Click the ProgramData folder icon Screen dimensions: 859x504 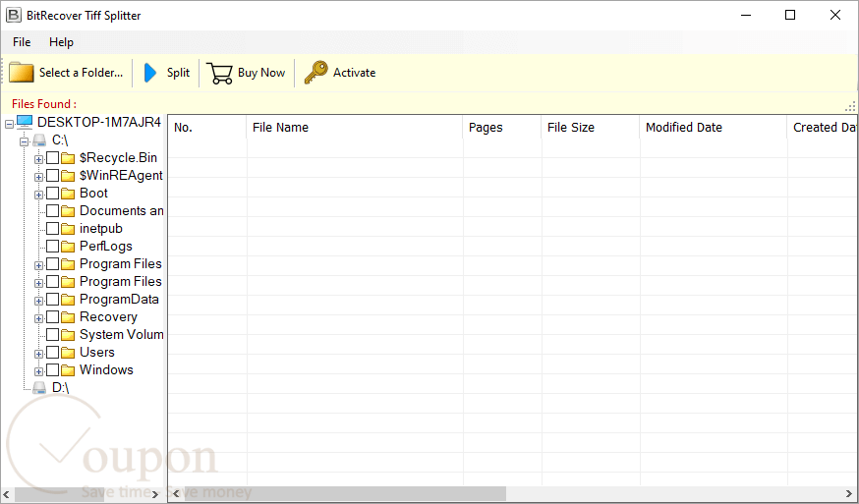click(x=68, y=300)
